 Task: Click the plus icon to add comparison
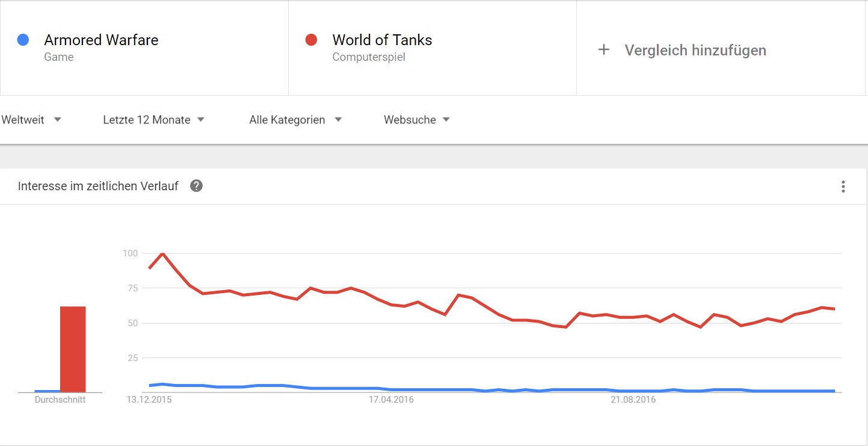(604, 50)
